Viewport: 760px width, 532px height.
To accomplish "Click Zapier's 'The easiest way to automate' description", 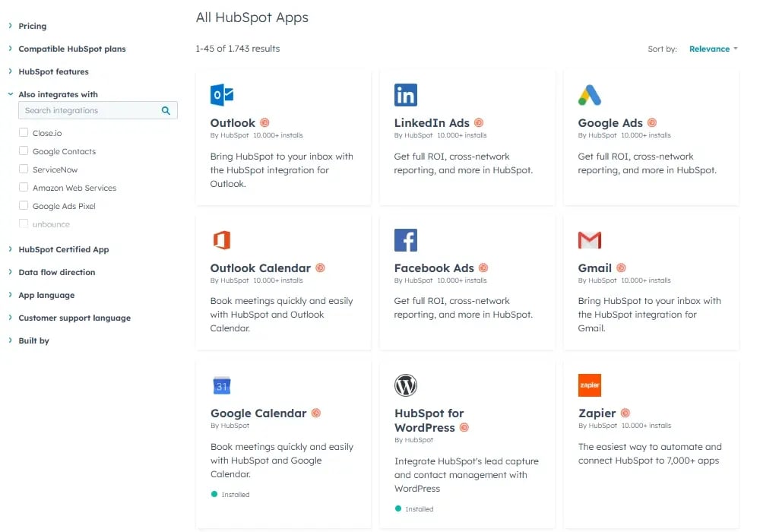I will point(650,454).
